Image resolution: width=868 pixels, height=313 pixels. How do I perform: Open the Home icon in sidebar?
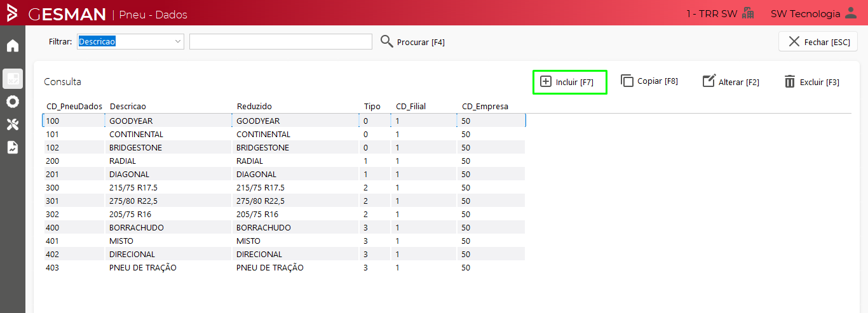click(x=13, y=46)
